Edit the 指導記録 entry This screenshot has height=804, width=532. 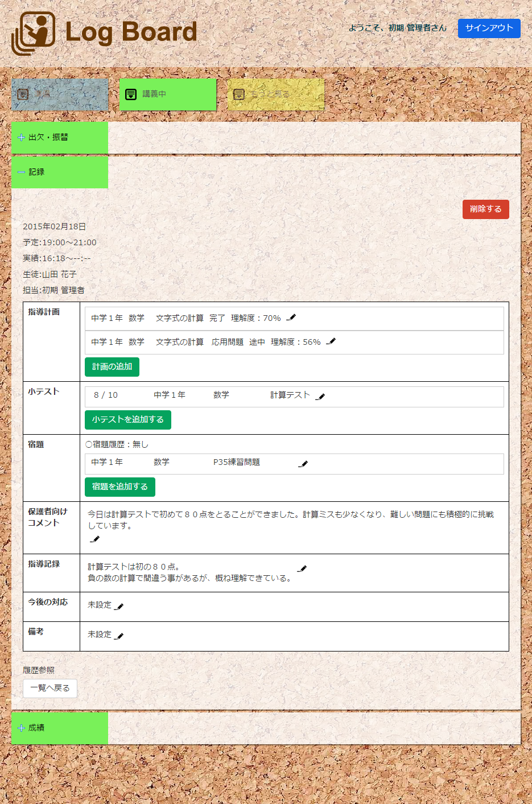303,568
